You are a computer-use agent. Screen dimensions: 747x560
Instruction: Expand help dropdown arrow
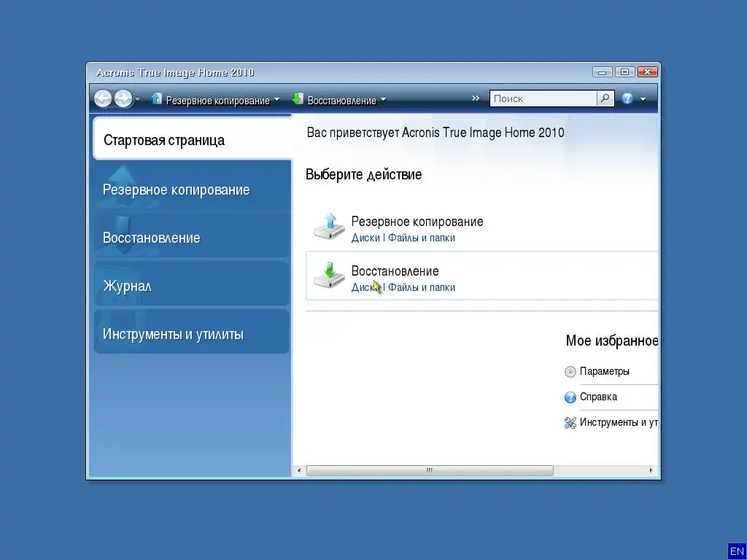[643, 99]
